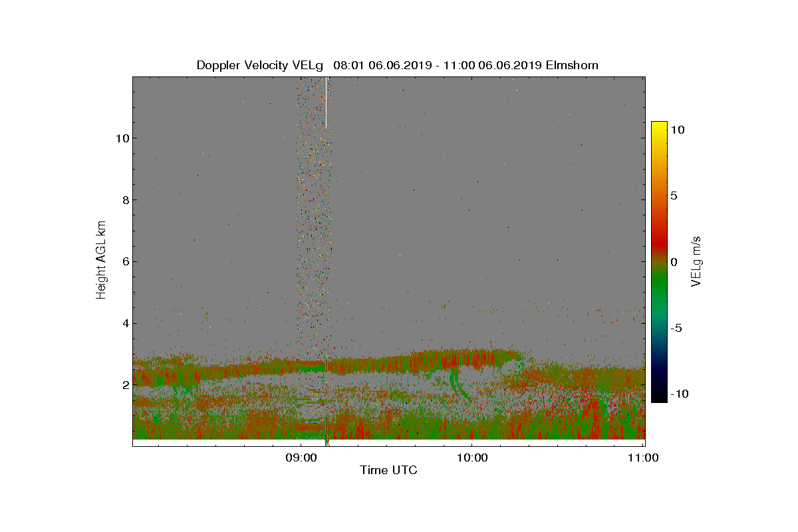The width and height of the screenshot is (798, 532).
Task: Click height tick label 10
Action: pyautogui.click(x=121, y=138)
